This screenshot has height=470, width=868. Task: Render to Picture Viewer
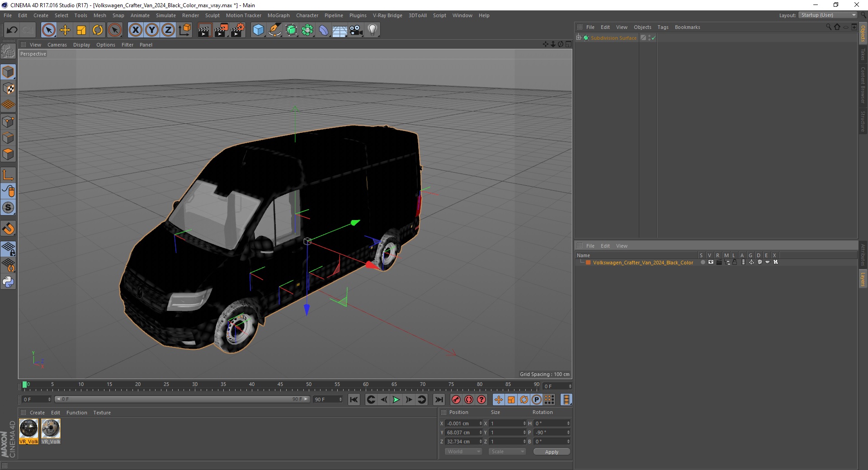coord(221,30)
